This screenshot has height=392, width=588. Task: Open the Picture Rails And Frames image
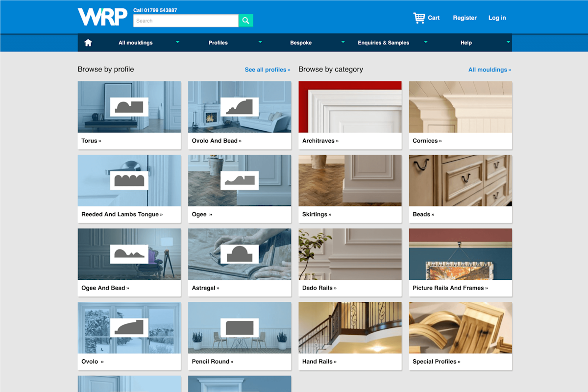pyautogui.click(x=461, y=254)
